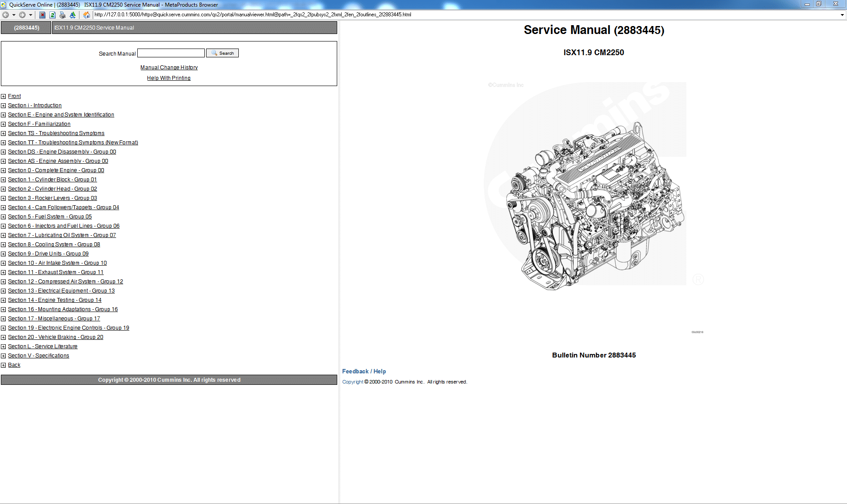This screenshot has height=504, width=847.
Task: Click the text size adjustment icon
Action: point(73,15)
